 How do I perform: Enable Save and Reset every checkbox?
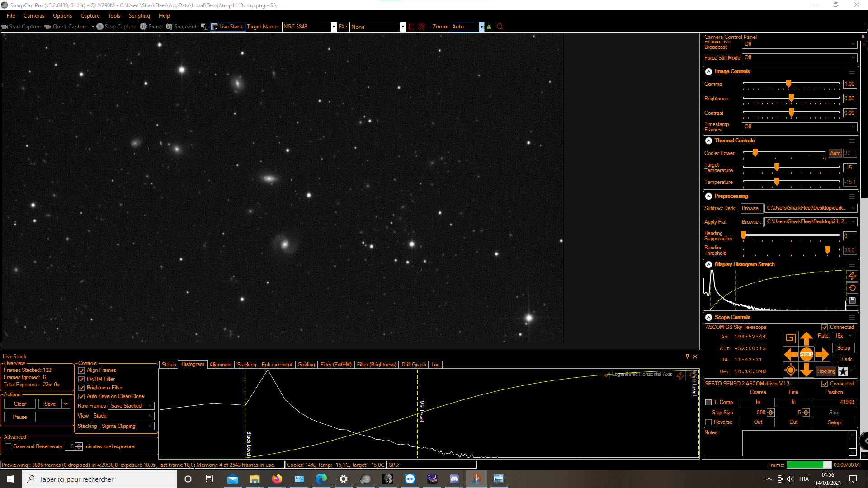tap(8, 446)
